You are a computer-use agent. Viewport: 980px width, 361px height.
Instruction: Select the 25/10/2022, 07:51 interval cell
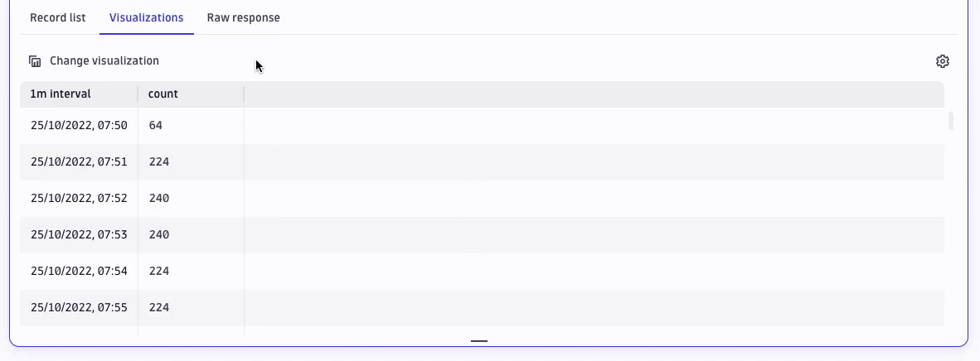tap(79, 161)
